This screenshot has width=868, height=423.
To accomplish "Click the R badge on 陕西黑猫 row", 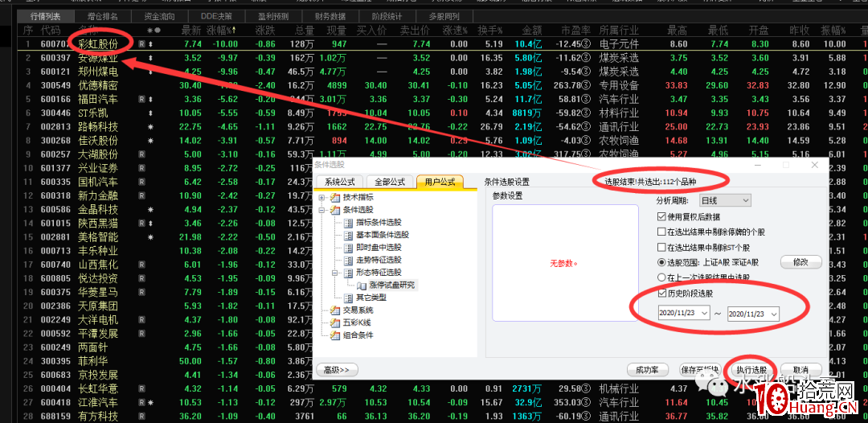I will 141,224.
